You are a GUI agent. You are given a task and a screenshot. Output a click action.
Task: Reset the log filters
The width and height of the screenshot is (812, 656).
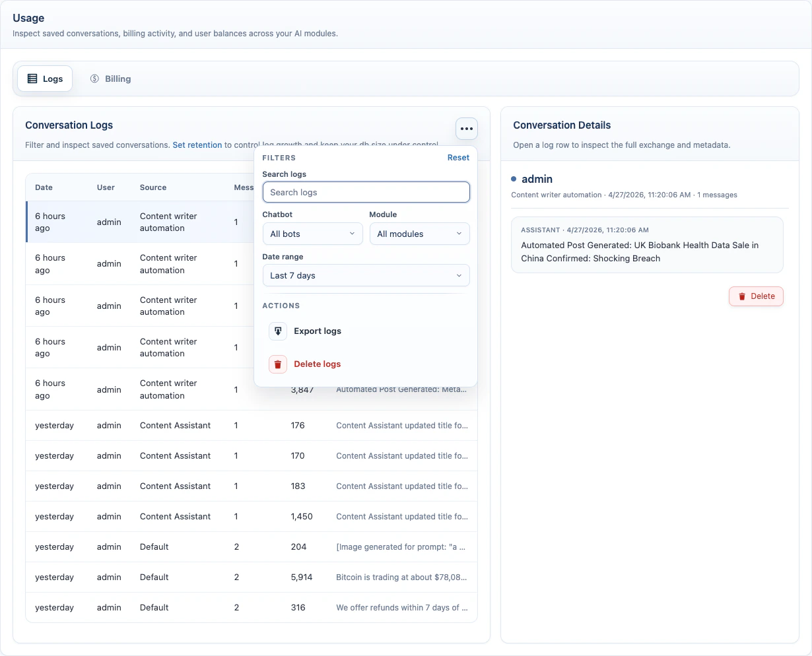pos(458,158)
